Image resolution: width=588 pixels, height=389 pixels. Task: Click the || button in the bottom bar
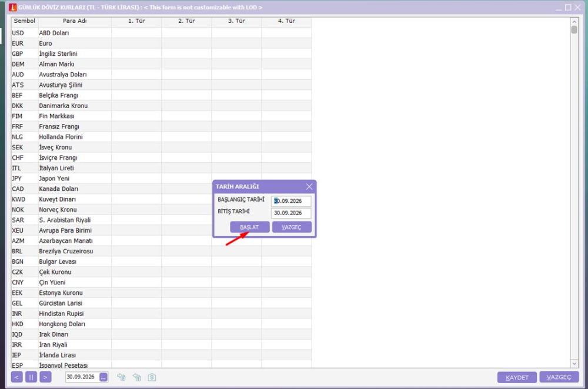(31, 377)
